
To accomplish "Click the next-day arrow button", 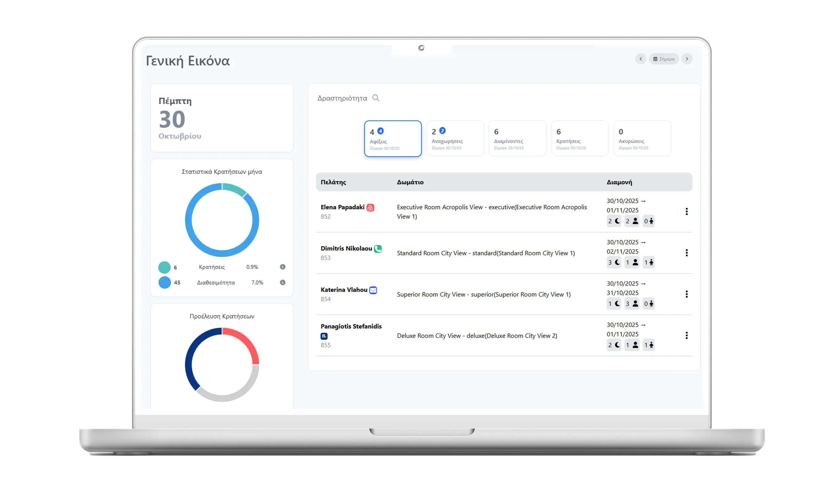I will click(686, 59).
